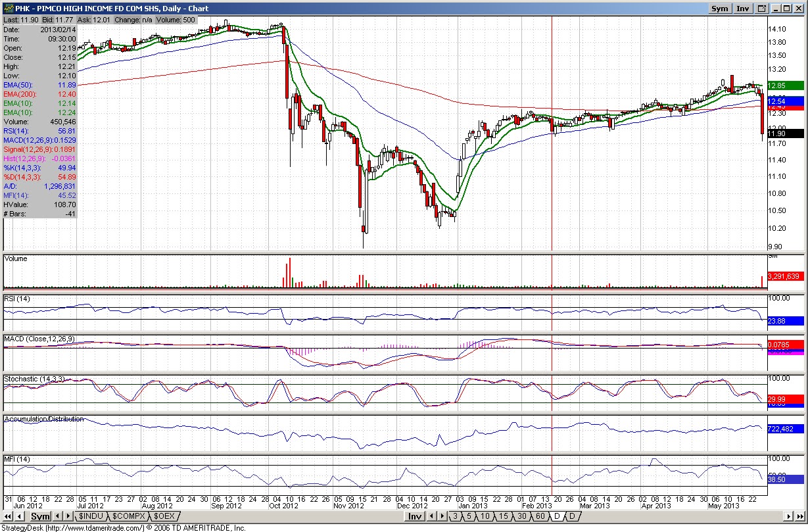Image resolution: width=808 pixels, height=532 pixels.
Task: Click the Volume panel label
Action: point(16,258)
